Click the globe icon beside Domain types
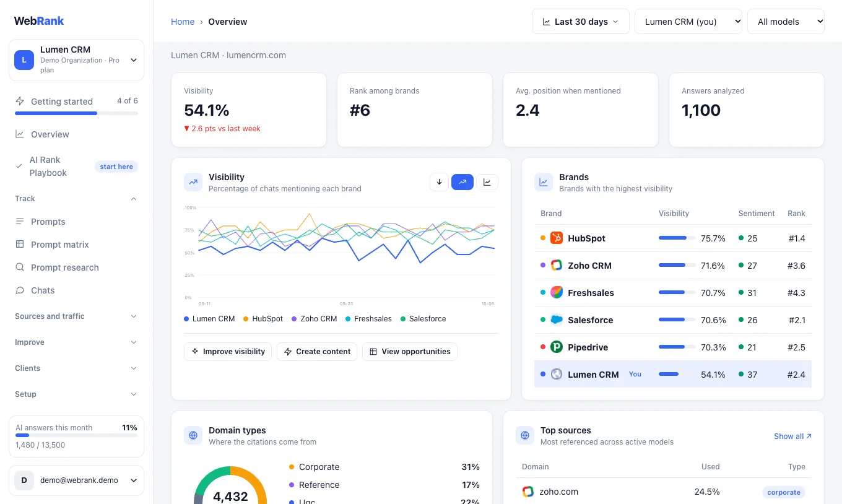Screen dimensions: 842x504 point(193,435)
